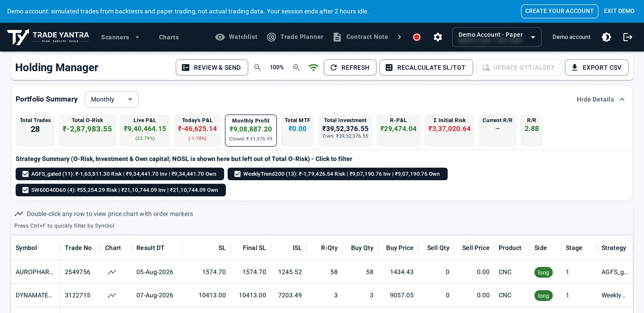Click the Trade Planner target icon

pyautogui.click(x=272, y=37)
